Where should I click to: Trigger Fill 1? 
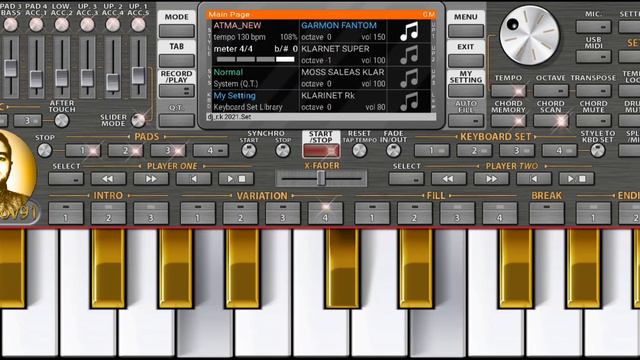(x=372, y=213)
